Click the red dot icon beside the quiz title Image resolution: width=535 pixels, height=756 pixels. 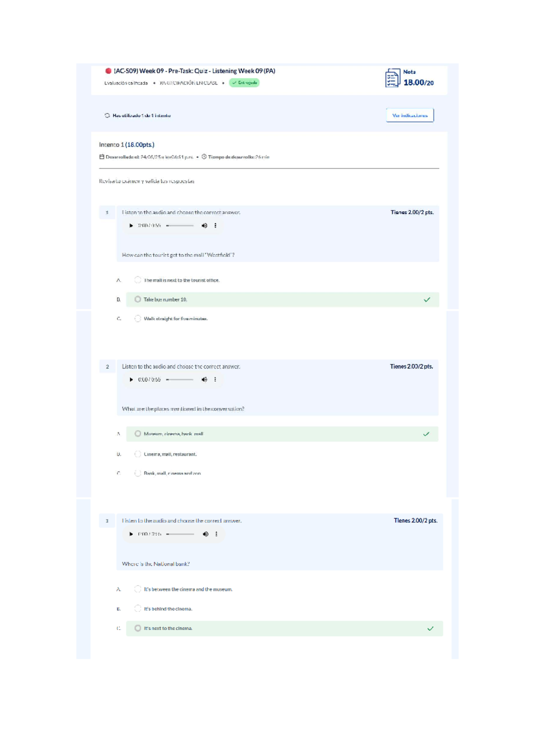coord(108,70)
